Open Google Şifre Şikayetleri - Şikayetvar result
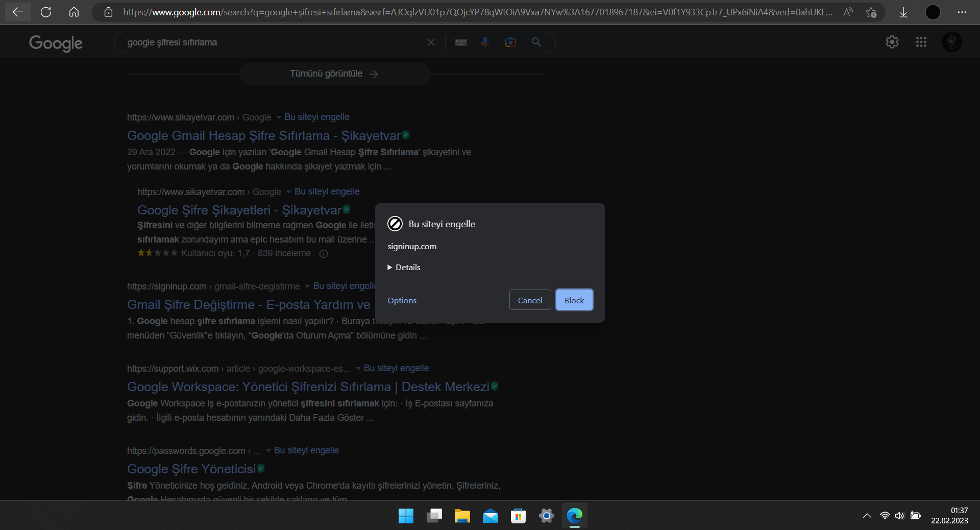The height and width of the screenshot is (530, 980). tap(239, 210)
